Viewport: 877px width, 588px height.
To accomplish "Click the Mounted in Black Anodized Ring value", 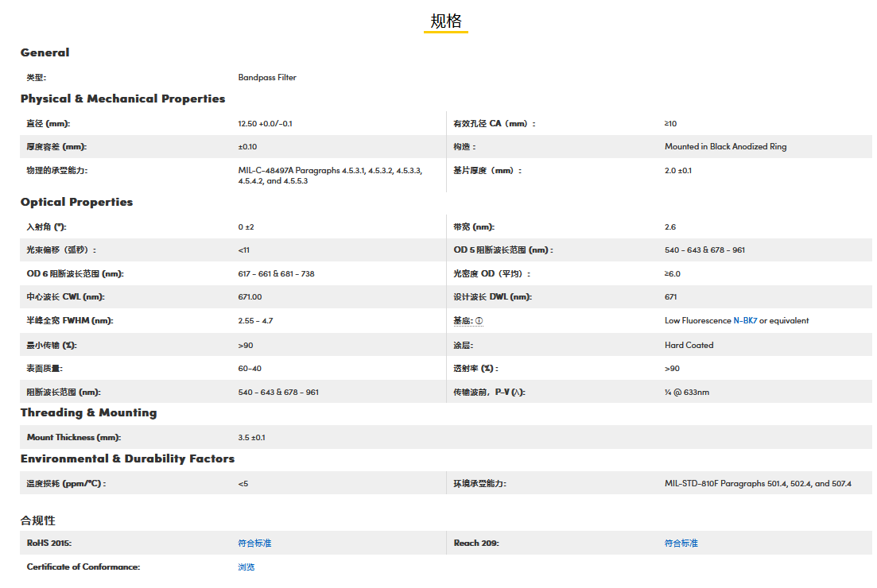I will pyautogui.click(x=725, y=146).
